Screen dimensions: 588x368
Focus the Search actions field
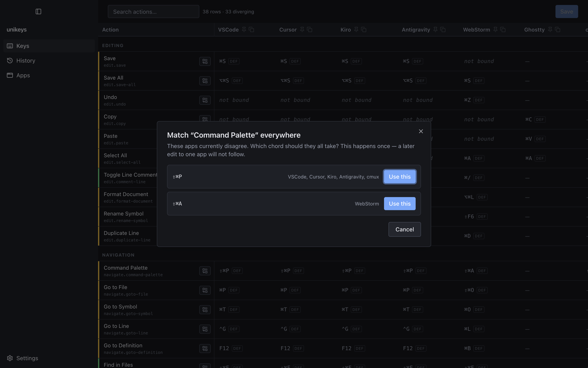pyautogui.click(x=154, y=11)
